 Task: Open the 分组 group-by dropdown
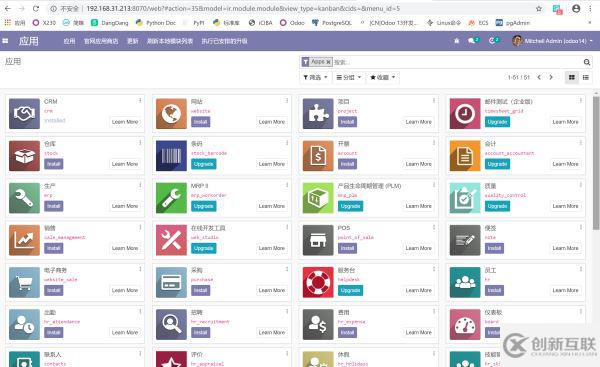[x=349, y=77]
